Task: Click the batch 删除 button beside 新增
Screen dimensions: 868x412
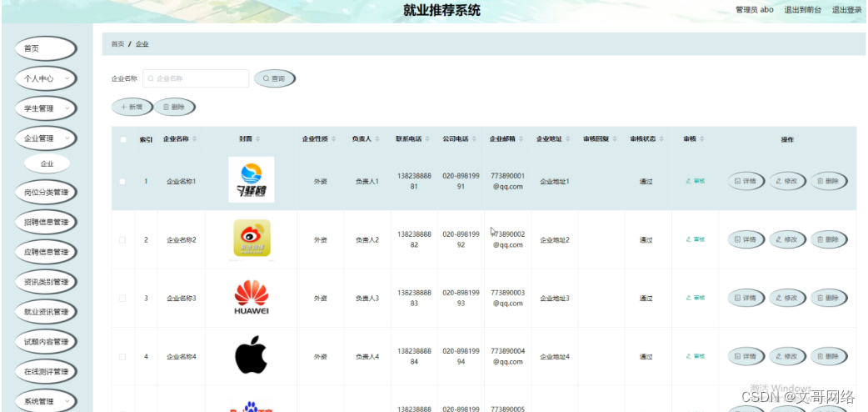Action: tap(174, 107)
